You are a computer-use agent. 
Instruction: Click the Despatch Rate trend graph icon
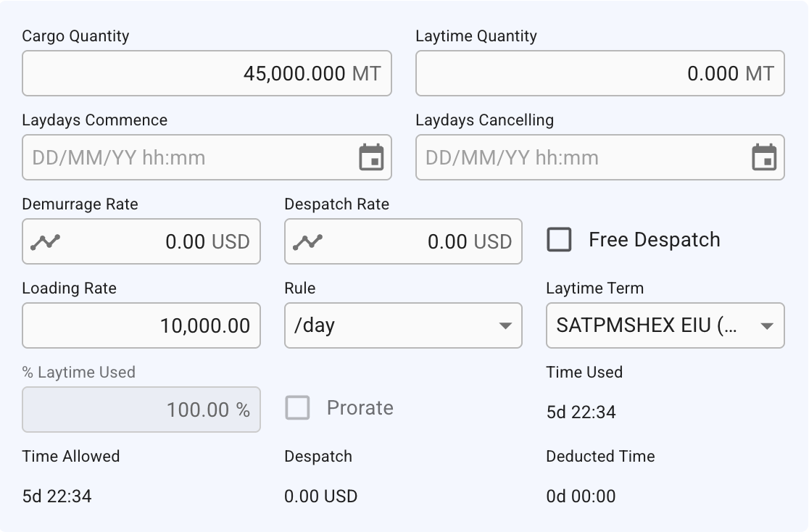pos(307,242)
